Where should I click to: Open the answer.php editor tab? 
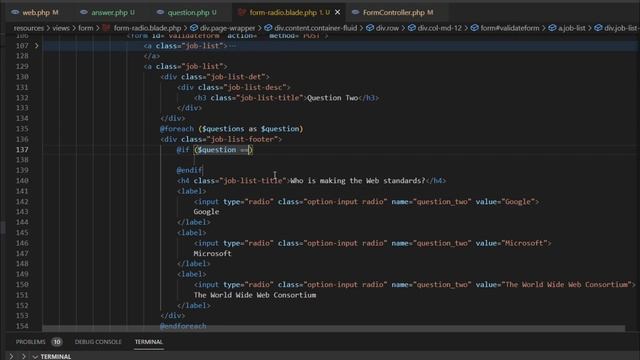click(x=108, y=13)
